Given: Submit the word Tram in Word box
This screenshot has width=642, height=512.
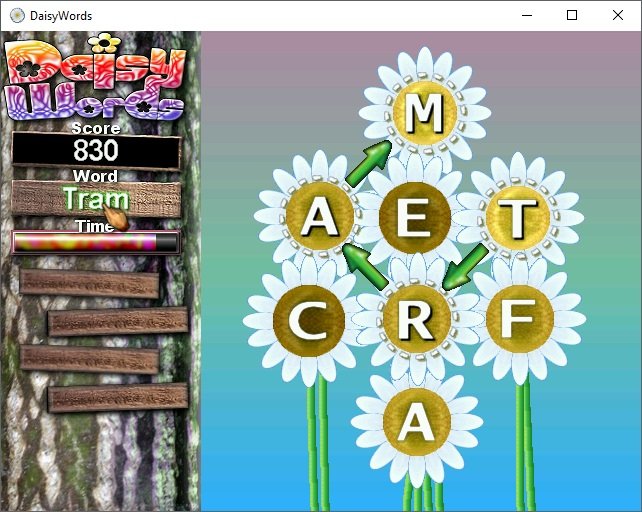Looking at the screenshot, I should (x=96, y=198).
